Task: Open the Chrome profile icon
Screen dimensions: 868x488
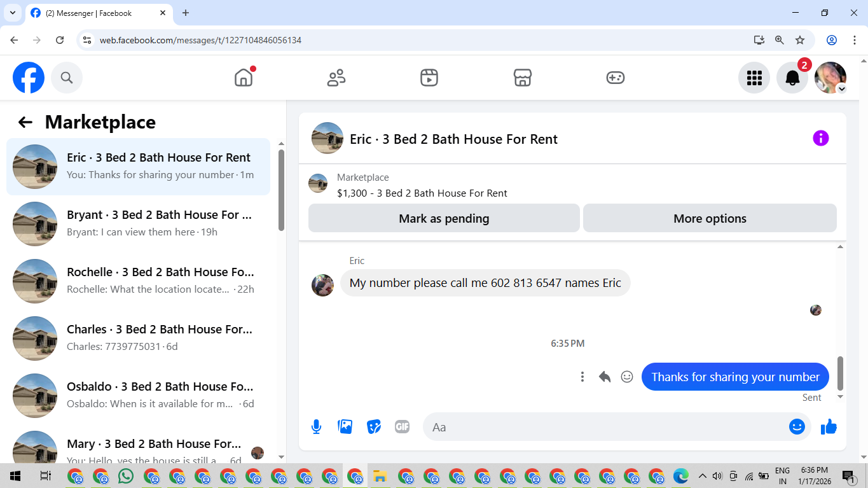Action: coord(832,40)
